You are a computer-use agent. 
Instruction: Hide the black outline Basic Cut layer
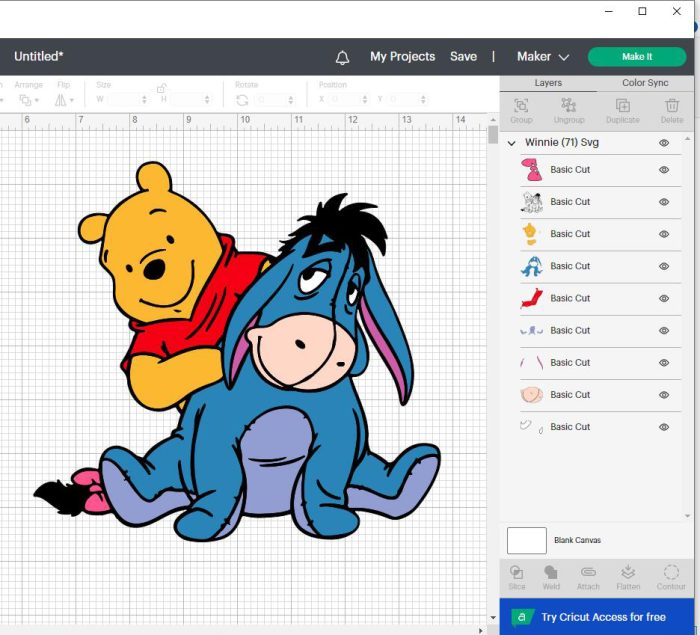click(664, 202)
